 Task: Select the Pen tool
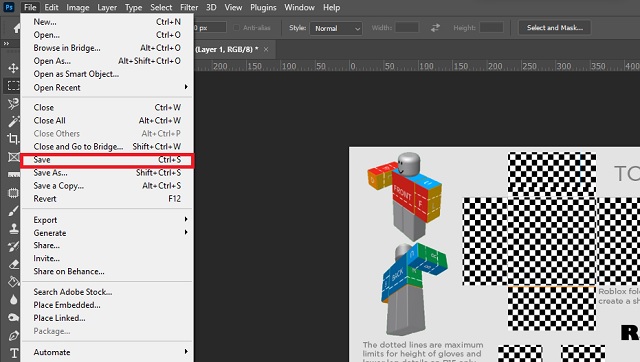(13, 335)
